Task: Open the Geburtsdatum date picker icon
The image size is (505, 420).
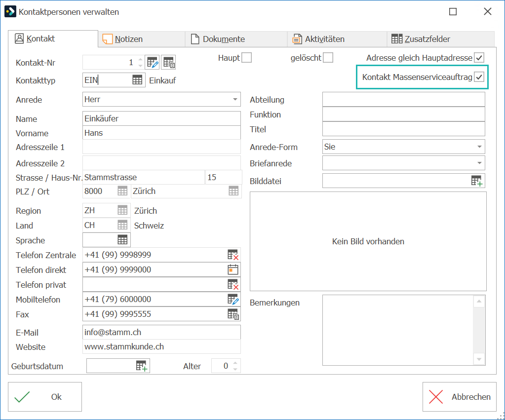Action: pos(141,366)
